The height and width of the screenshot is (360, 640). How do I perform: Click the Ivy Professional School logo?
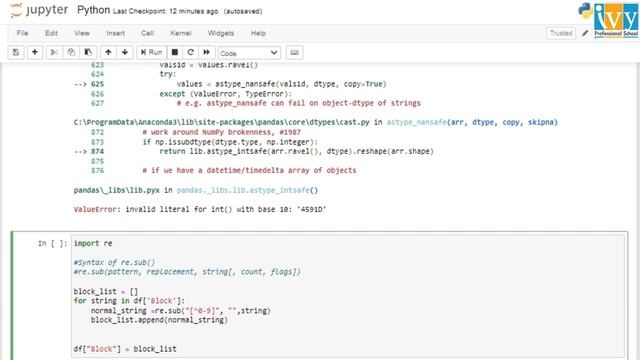tap(616, 20)
